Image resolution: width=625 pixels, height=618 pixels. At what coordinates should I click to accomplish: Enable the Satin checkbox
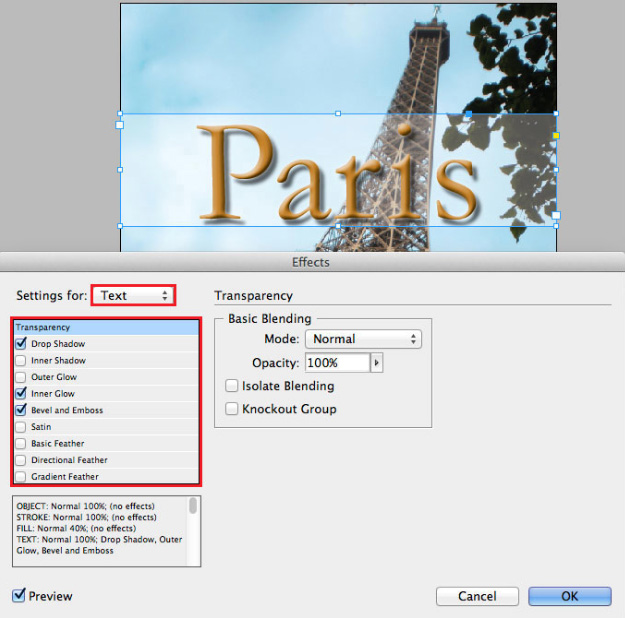click(x=21, y=427)
